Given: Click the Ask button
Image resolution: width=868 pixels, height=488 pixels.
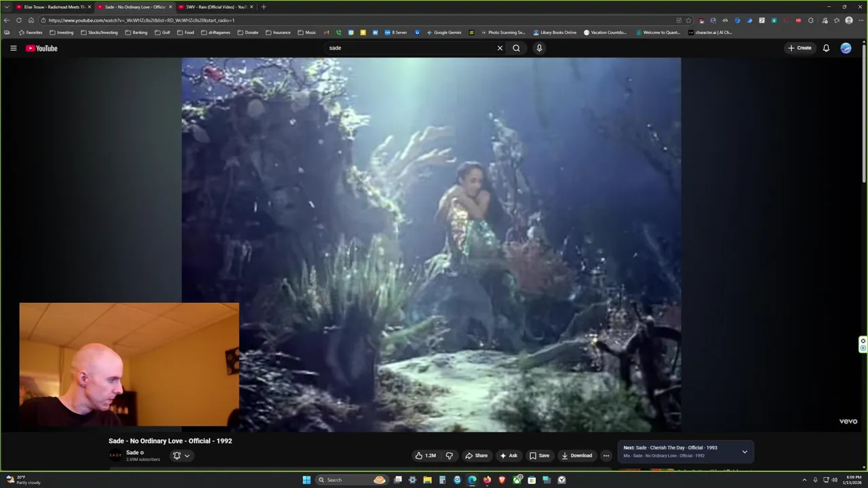Looking at the screenshot, I should [x=509, y=455].
